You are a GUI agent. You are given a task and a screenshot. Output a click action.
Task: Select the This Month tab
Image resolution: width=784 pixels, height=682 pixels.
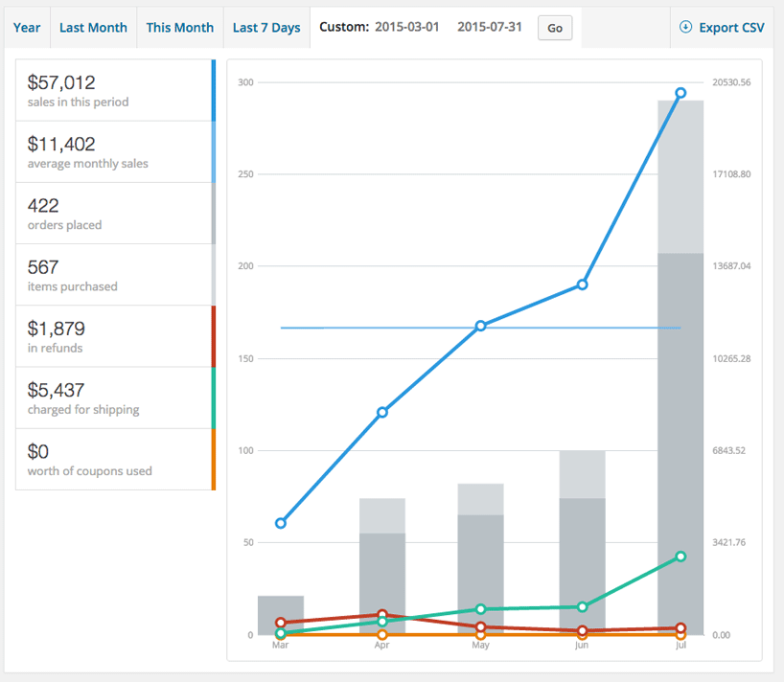(x=180, y=28)
